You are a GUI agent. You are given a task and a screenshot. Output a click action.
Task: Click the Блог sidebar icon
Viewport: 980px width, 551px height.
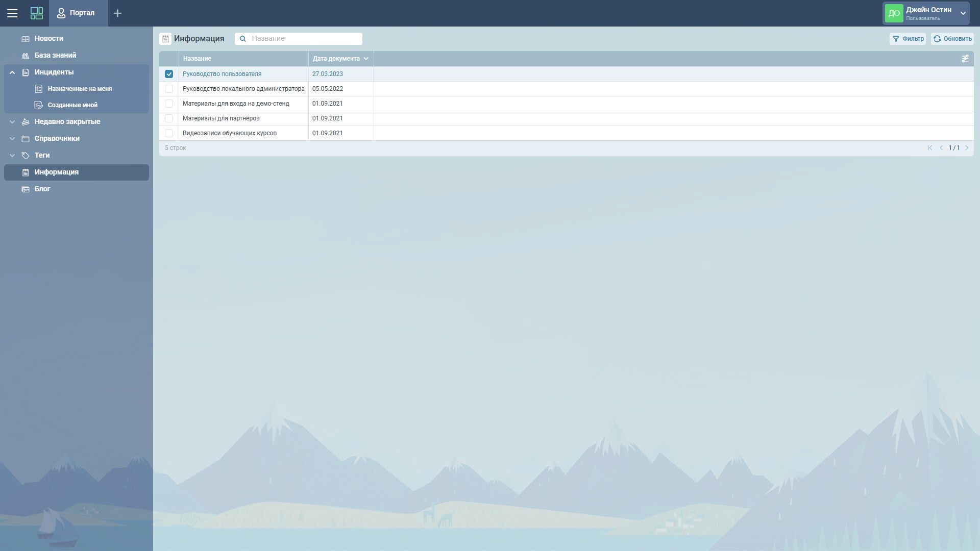click(x=26, y=189)
